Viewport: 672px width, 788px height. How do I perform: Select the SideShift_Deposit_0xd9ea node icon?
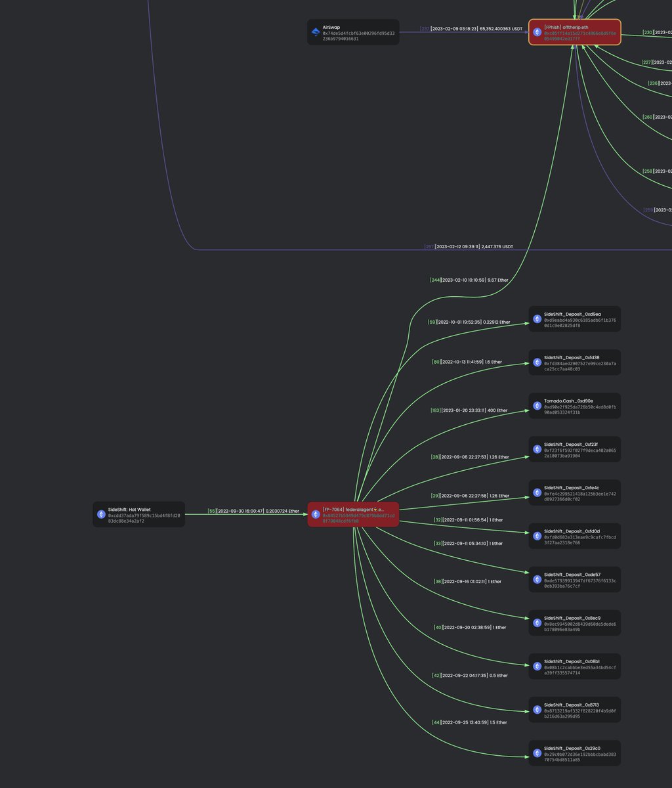(537, 319)
